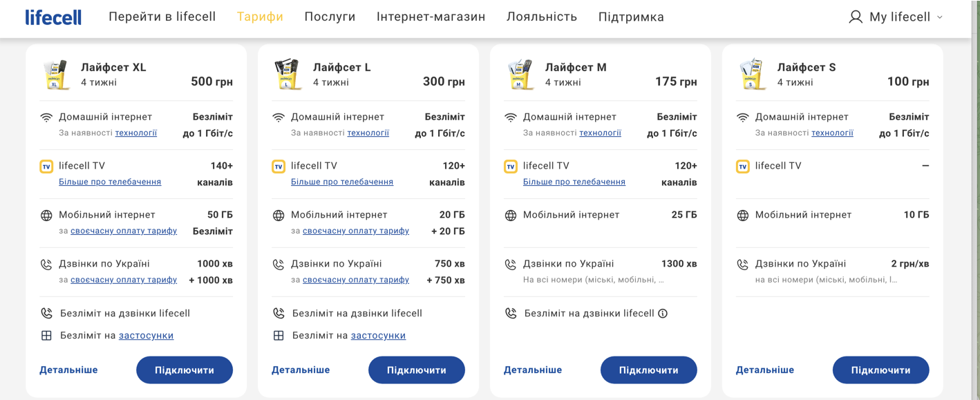Go to the Підтримка menu section

tap(631, 17)
